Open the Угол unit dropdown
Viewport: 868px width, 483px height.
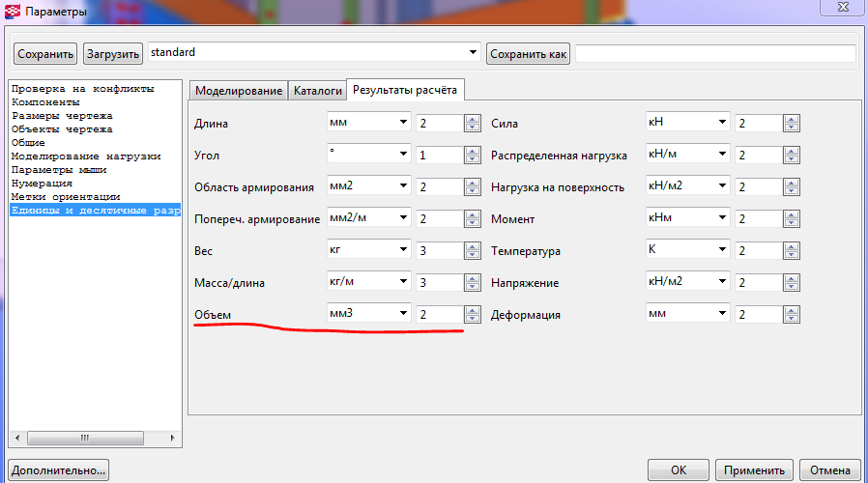click(x=368, y=154)
